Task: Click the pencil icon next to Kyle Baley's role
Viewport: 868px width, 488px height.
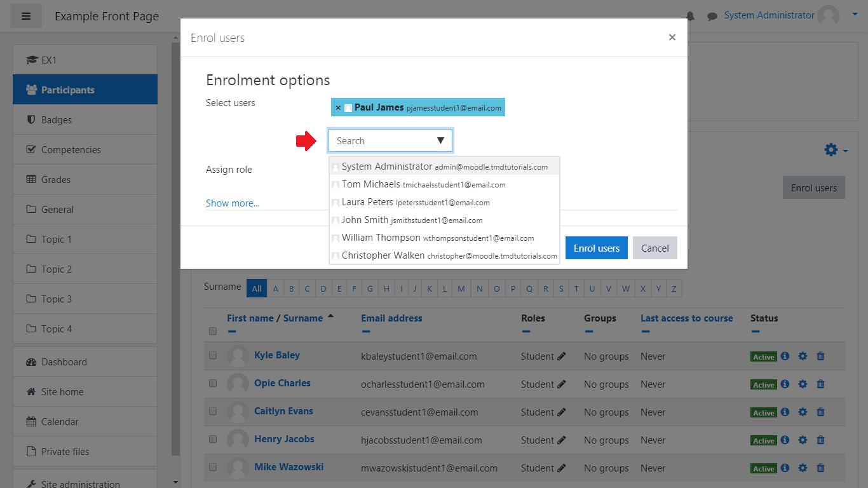Action: [x=562, y=356]
